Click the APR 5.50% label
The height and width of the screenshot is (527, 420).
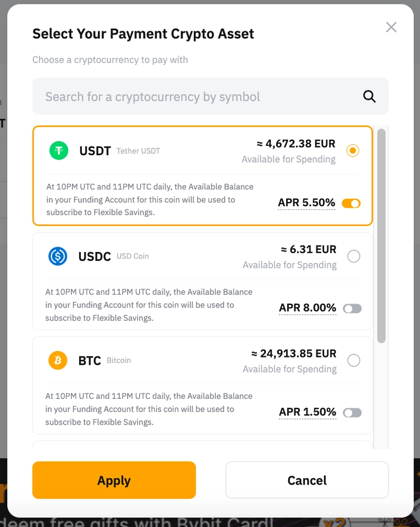click(x=307, y=203)
